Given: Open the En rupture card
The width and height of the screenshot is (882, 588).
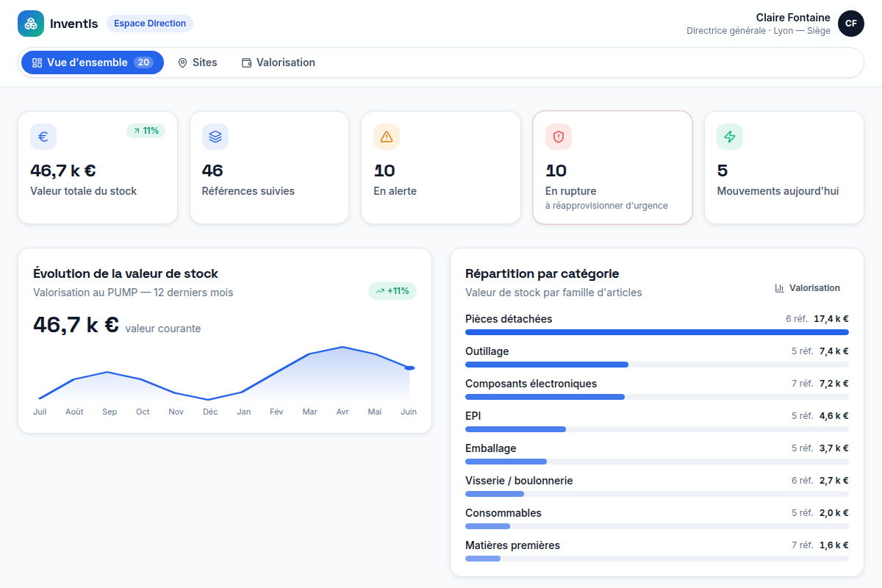Looking at the screenshot, I should [x=612, y=168].
